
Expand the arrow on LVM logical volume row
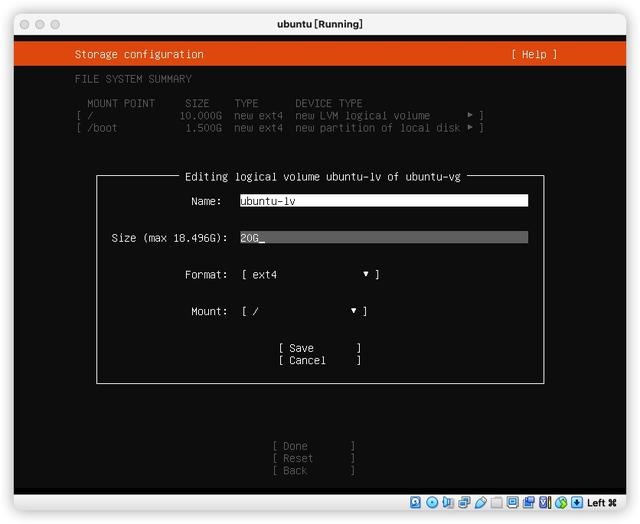[470, 115]
